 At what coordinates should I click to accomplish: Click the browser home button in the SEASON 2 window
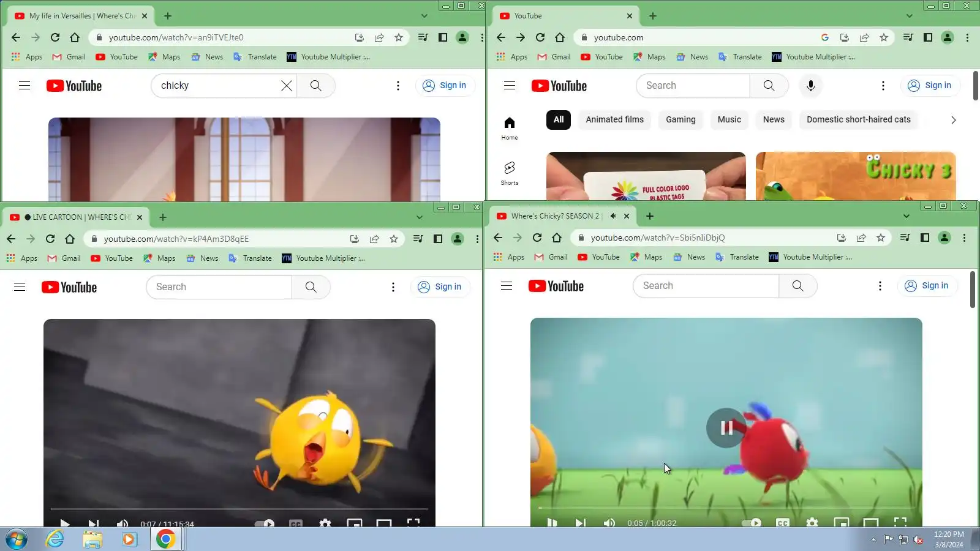[x=557, y=238]
